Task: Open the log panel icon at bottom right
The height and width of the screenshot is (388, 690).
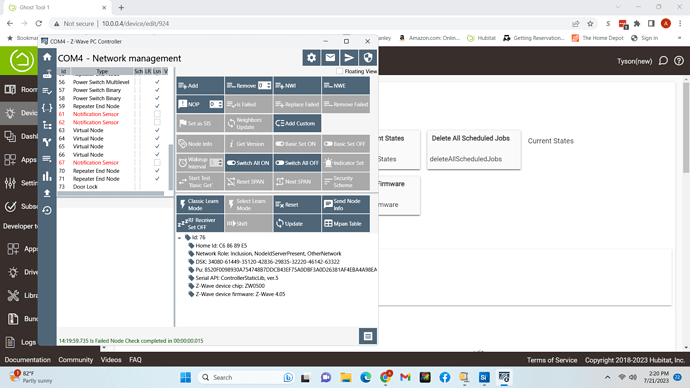Action: (368, 337)
